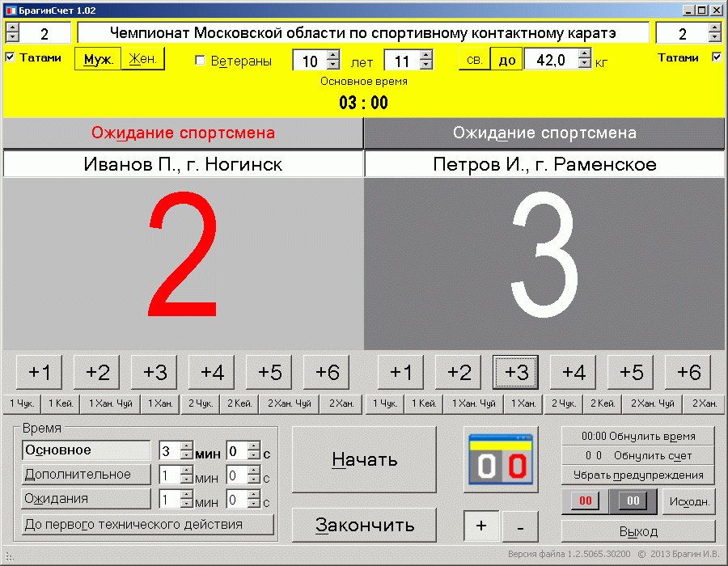Increase Основное seconds spinner
Viewport: 728px width, 566px height.
[253, 446]
